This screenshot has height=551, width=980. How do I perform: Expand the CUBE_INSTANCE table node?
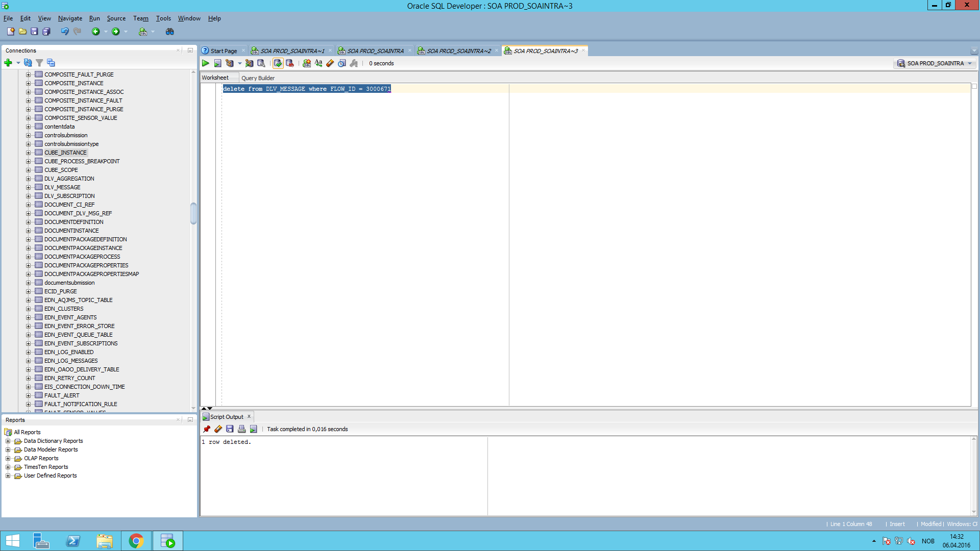click(x=29, y=153)
